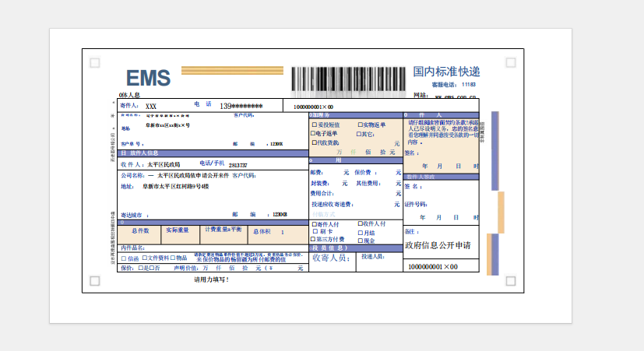The height and width of the screenshot is (351, 644).
Task: Click the remark text 政府信息公开申请
Action: [438, 245]
